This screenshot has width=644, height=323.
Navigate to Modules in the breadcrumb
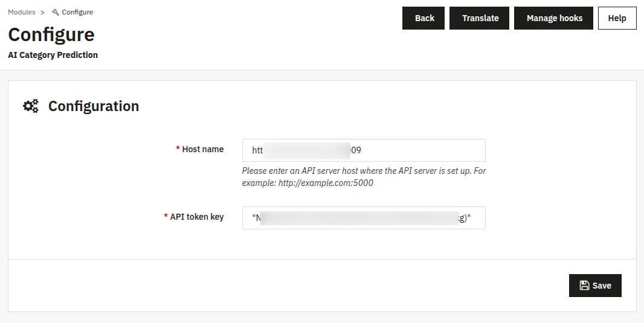pos(22,12)
